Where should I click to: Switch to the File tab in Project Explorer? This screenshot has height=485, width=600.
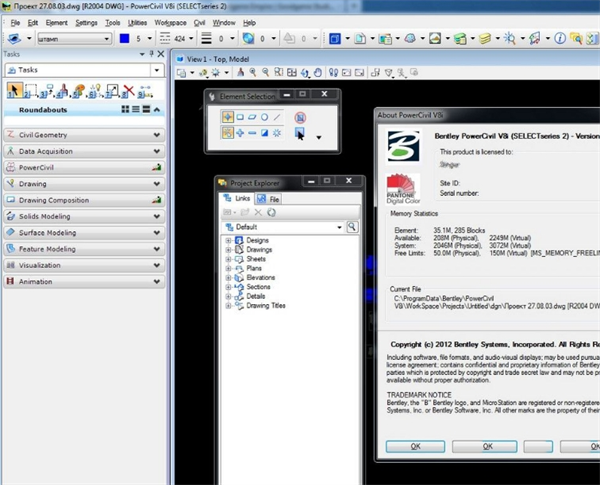(271, 200)
